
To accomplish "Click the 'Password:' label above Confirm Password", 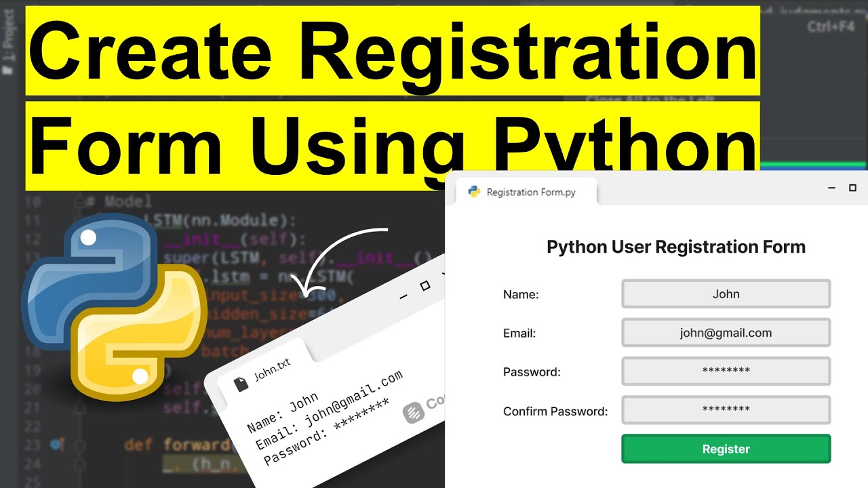I will pyautogui.click(x=532, y=371).
